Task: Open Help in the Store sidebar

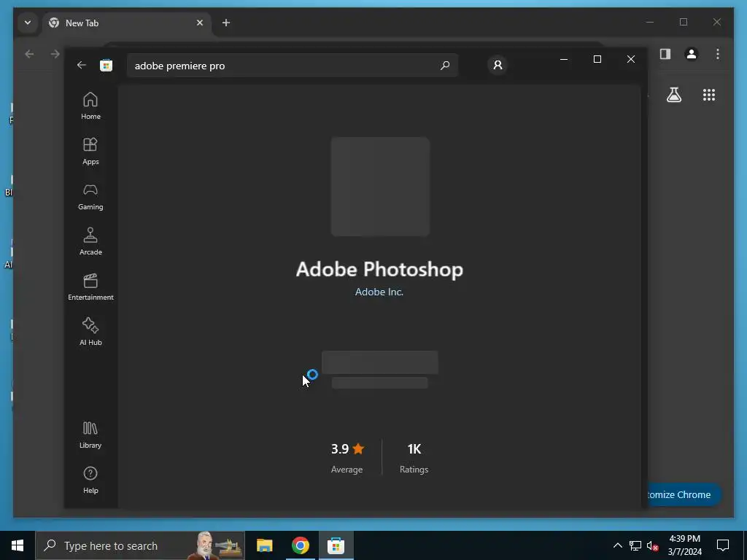Action: click(90, 480)
